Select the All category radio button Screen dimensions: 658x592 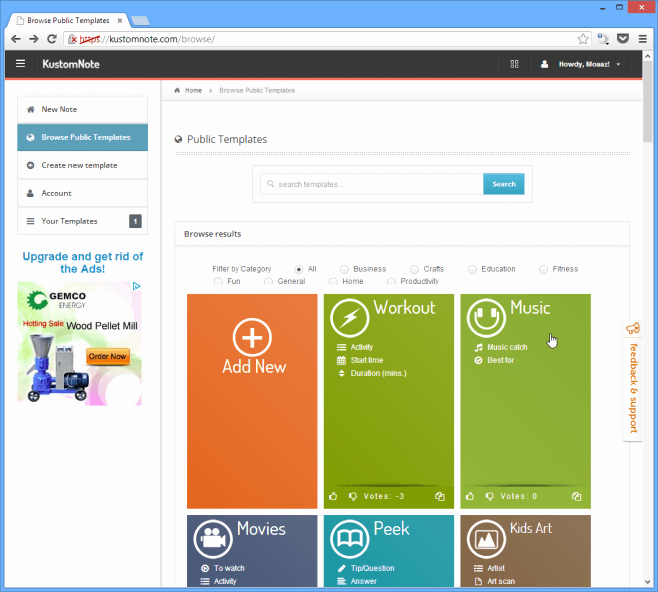[x=299, y=269]
